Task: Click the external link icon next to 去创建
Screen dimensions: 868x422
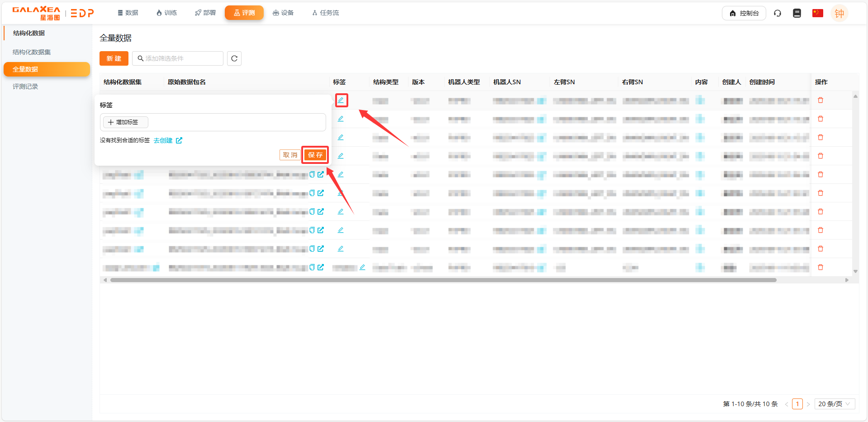Action: pyautogui.click(x=179, y=140)
